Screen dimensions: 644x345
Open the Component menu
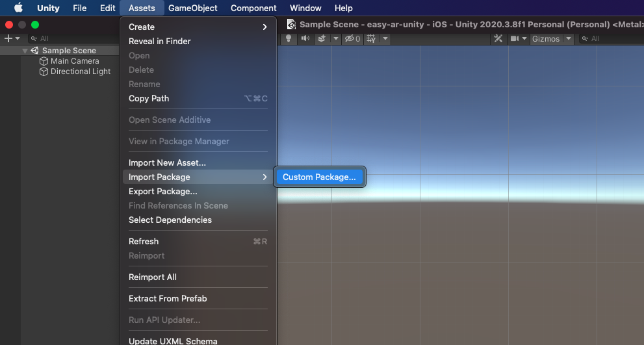(x=253, y=8)
